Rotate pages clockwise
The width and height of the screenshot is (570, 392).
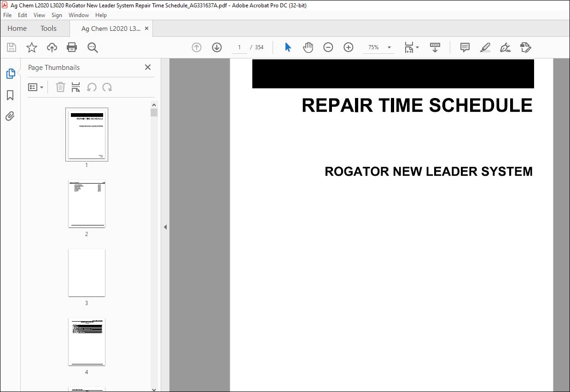[107, 87]
